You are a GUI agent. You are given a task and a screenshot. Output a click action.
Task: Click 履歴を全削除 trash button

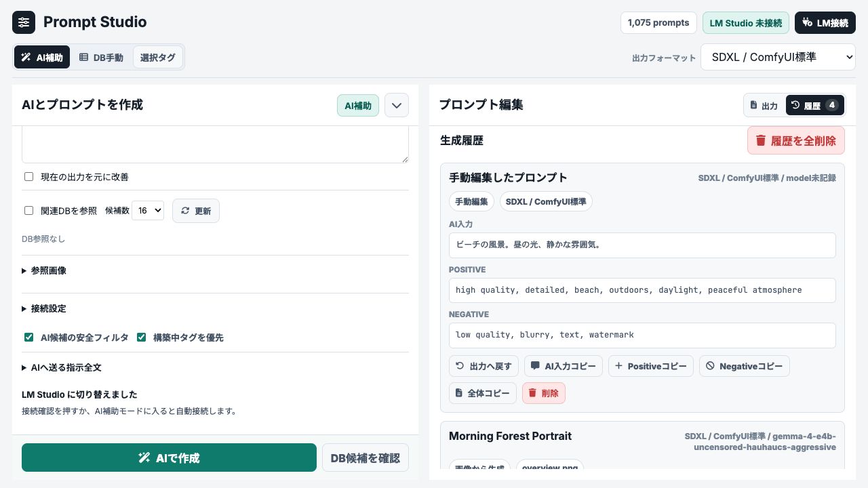(796, 140)
